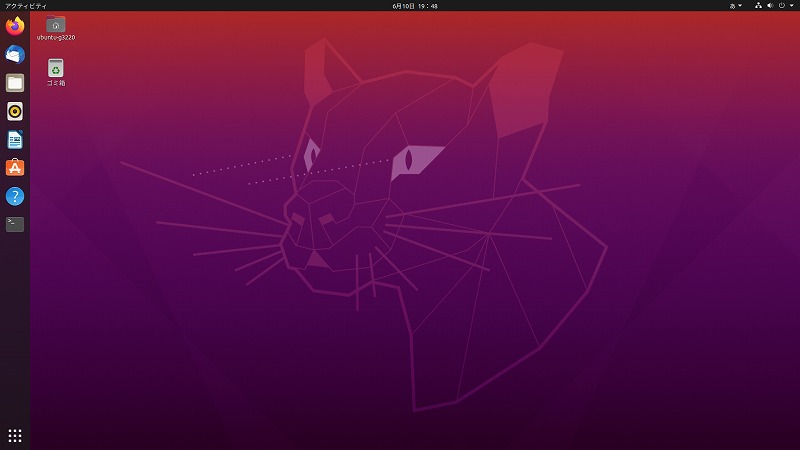Open the clock showing 6月10日 19:48
Image resolution: width=800 pixels, height=450 pixels.
(414, 6)
